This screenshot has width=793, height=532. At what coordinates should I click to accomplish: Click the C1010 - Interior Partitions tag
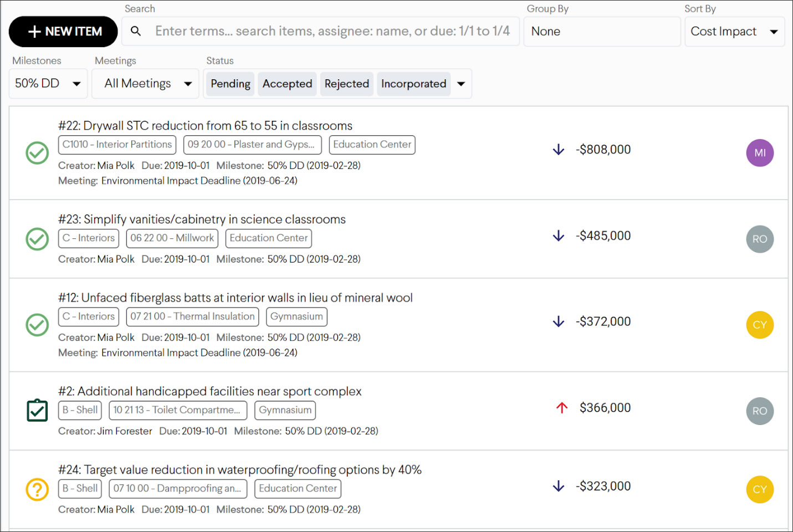click(x=117, y=145)
